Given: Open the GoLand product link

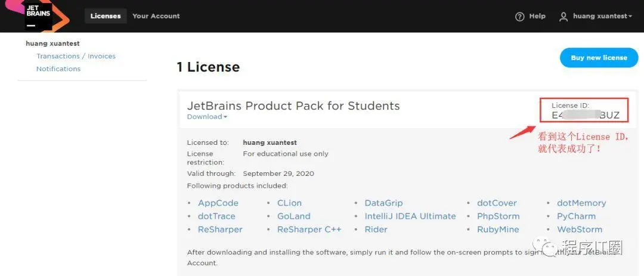Looking at the screenshot, I should [293, 216].
